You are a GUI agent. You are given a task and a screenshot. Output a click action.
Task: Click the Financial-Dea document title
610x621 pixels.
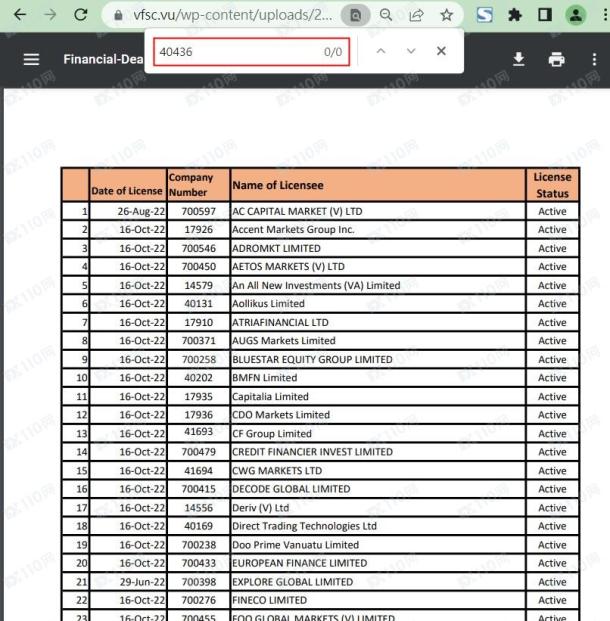[x=103, y=59]
